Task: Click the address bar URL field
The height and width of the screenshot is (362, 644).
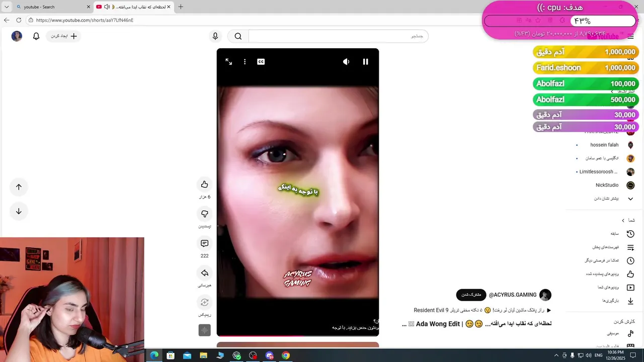Action: (252, 20)
